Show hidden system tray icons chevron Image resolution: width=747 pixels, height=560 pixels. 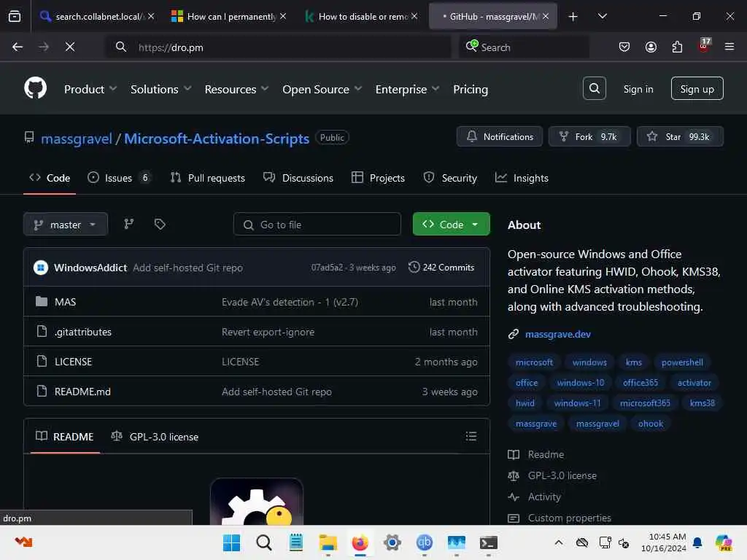click(x=559, y=542)
